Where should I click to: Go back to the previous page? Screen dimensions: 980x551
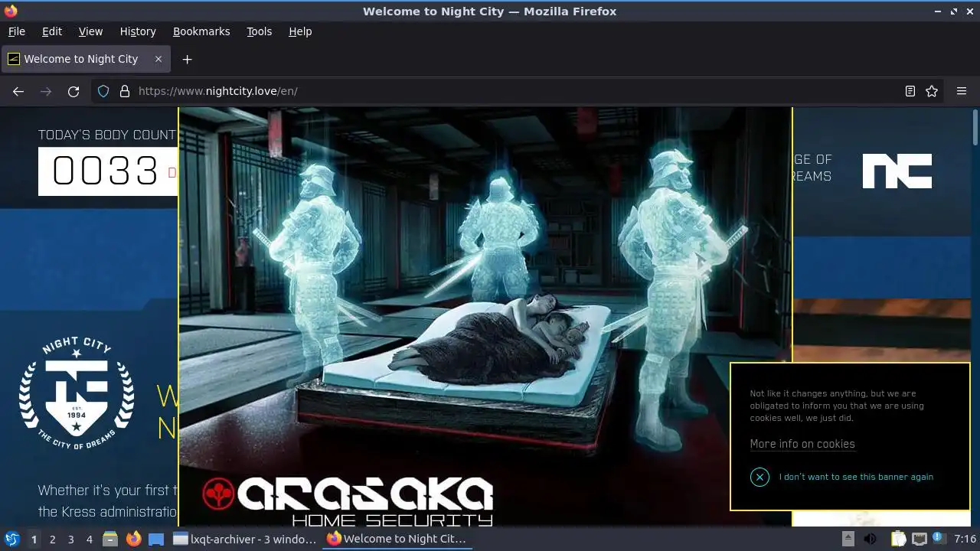point(18,91)
